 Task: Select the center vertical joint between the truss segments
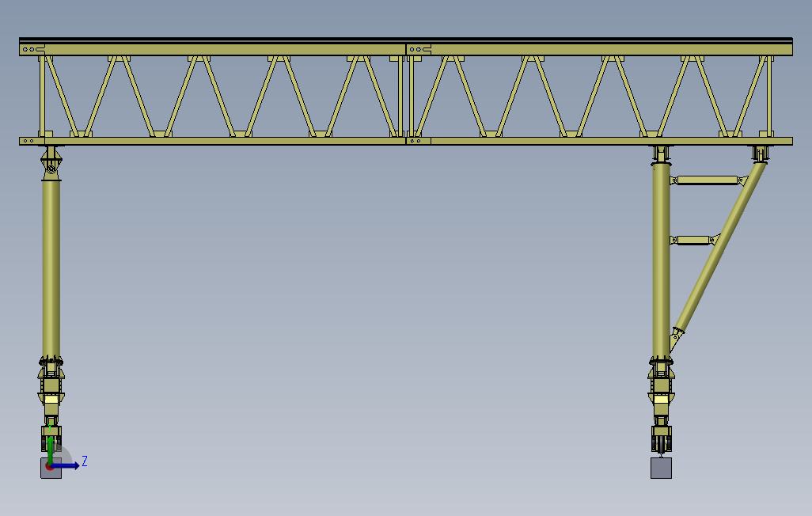tap(406, 96)
